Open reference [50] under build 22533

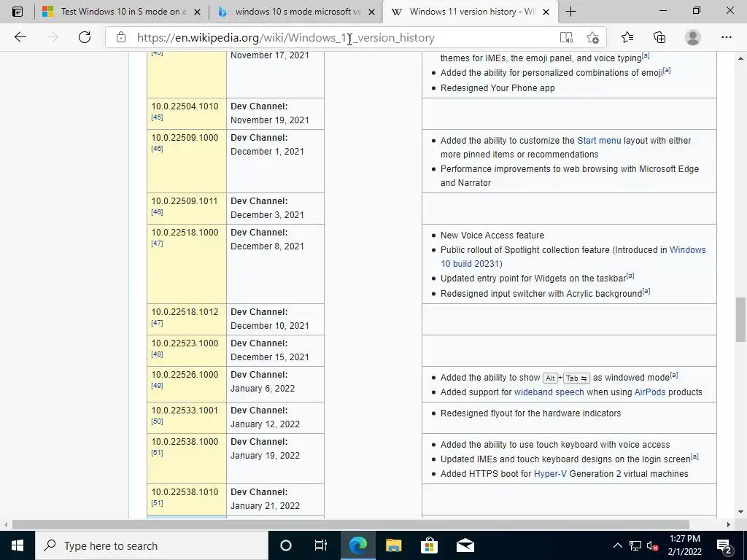(x=158, y=421)
